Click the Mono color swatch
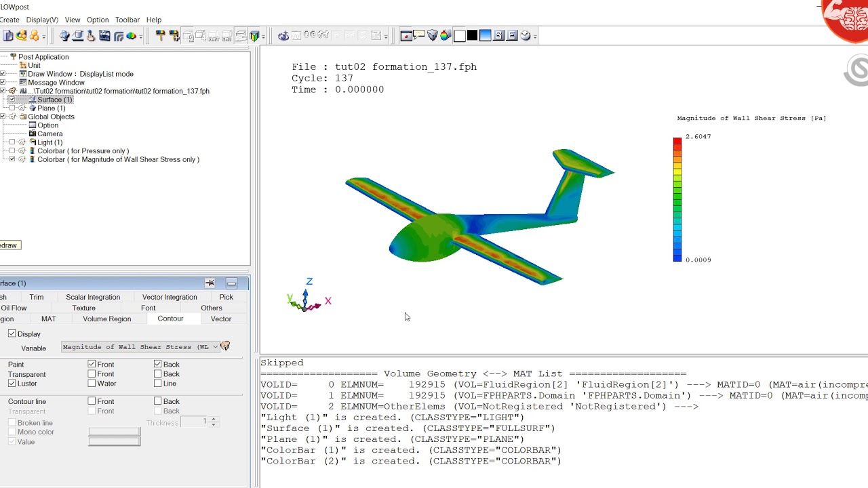The height and width of the screenshot is (488, 868). [114, 432]
